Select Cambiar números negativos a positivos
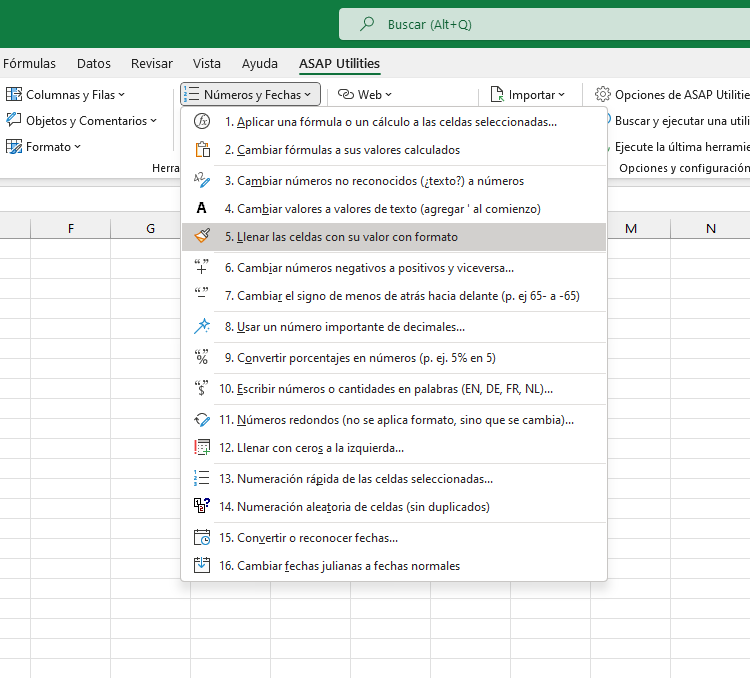Viewport: 750px width, 678px height. 394,268
